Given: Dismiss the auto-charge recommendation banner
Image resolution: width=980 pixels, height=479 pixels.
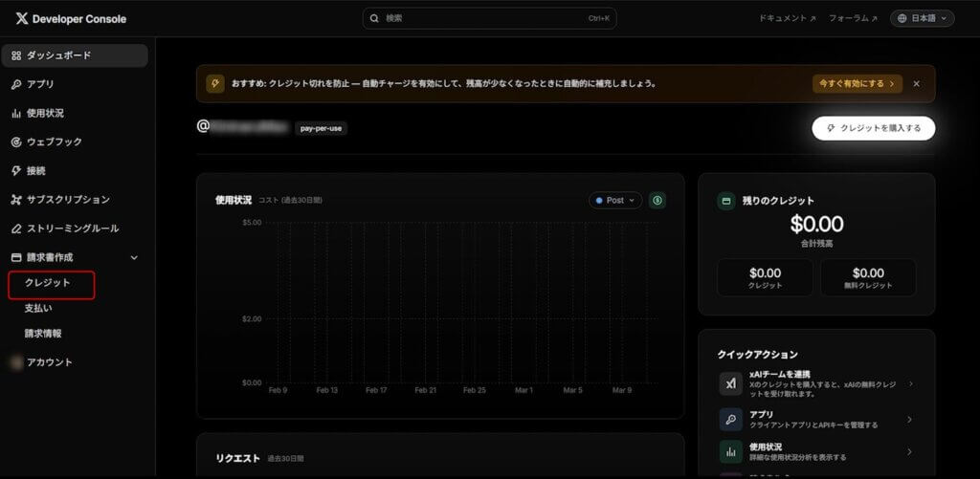Looking at the screenshot, I should 916,83.
